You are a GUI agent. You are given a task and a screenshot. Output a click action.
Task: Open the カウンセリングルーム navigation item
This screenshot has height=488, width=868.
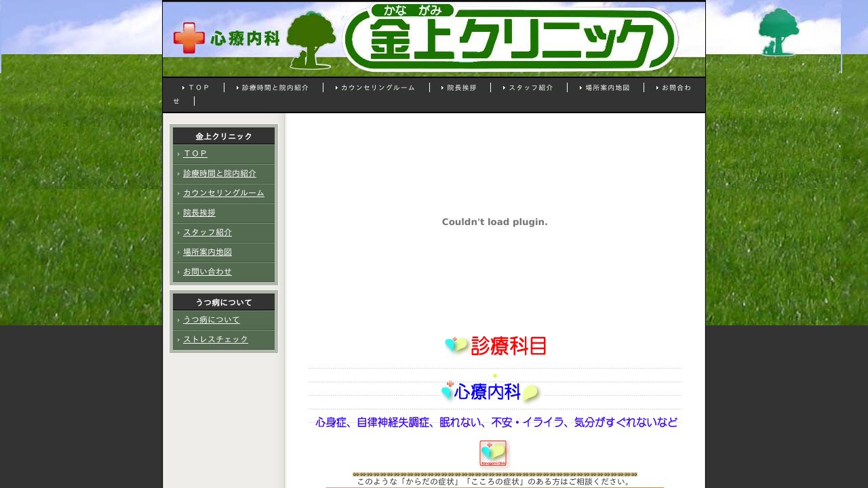pyautogui.click(x=377, y=87)
